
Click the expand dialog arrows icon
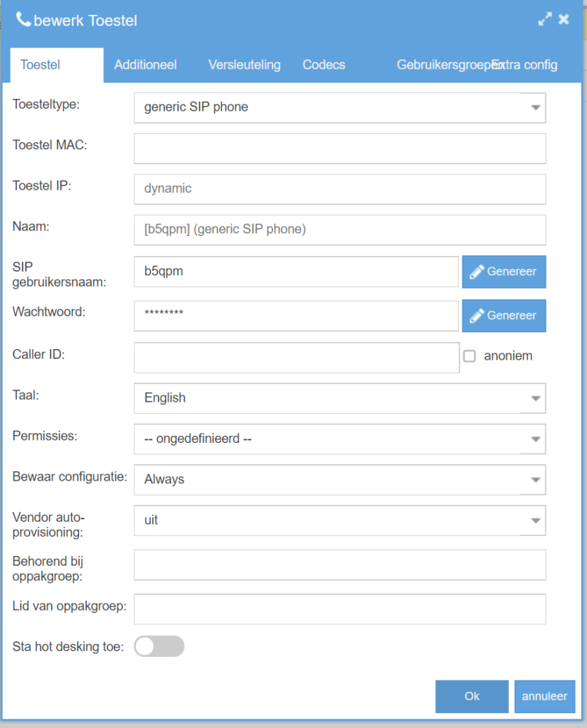[544, 20]
